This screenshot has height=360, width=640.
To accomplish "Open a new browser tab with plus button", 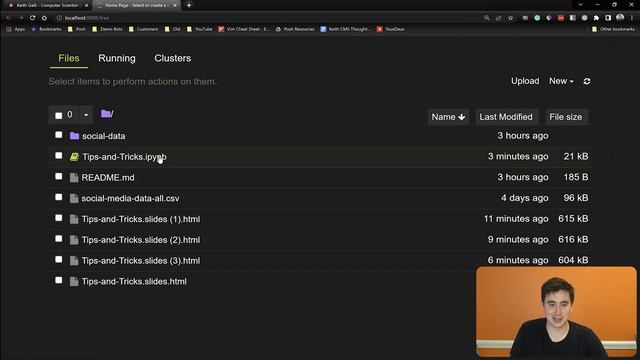I will coord(189,5).
